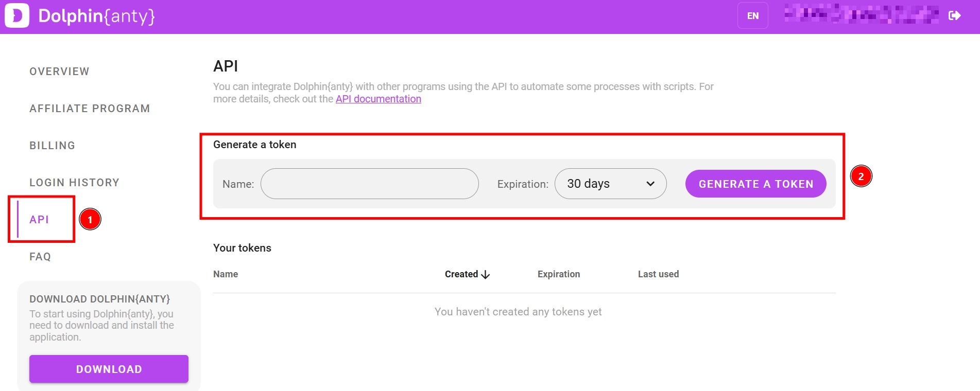Click the 'Generate a token' heading
Viewport: 980px width, 391px height.
255,145
